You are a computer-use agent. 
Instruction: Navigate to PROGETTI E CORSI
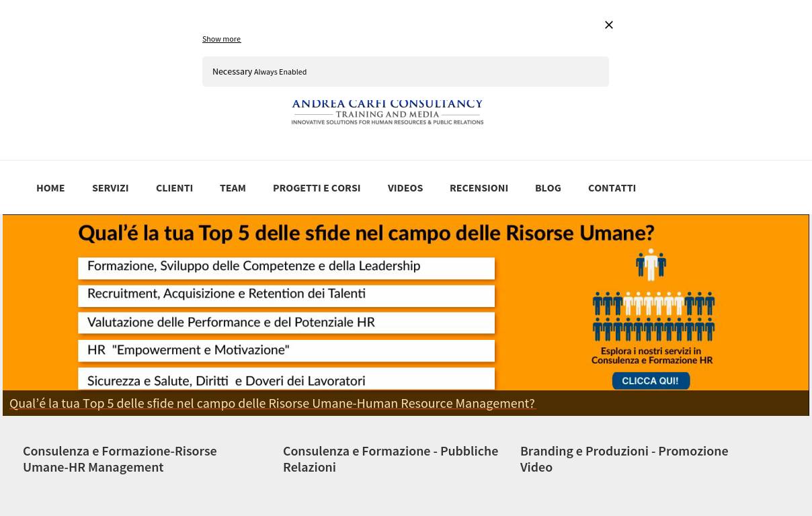click(317, 188)
